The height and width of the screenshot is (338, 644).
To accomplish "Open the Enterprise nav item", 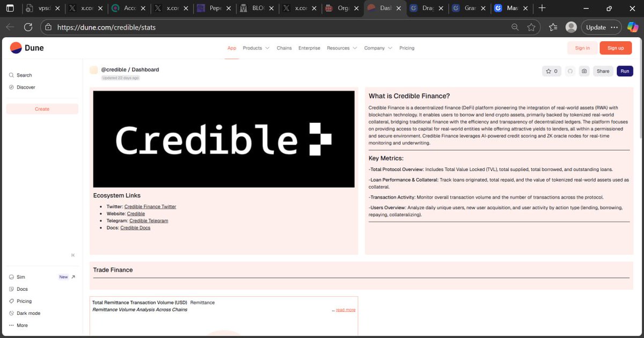I will (x=309, y=48).
